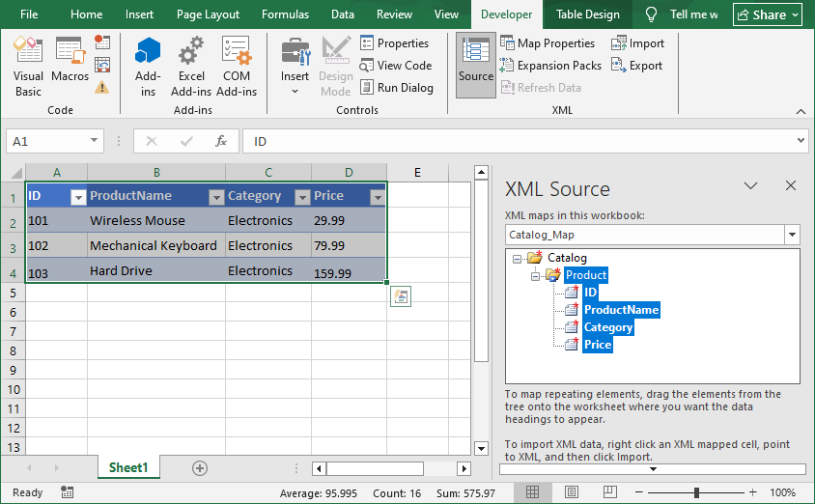The width and height of the screenshot is (815, 504).
Task: Open Map Properties
Action: (548, 43)
